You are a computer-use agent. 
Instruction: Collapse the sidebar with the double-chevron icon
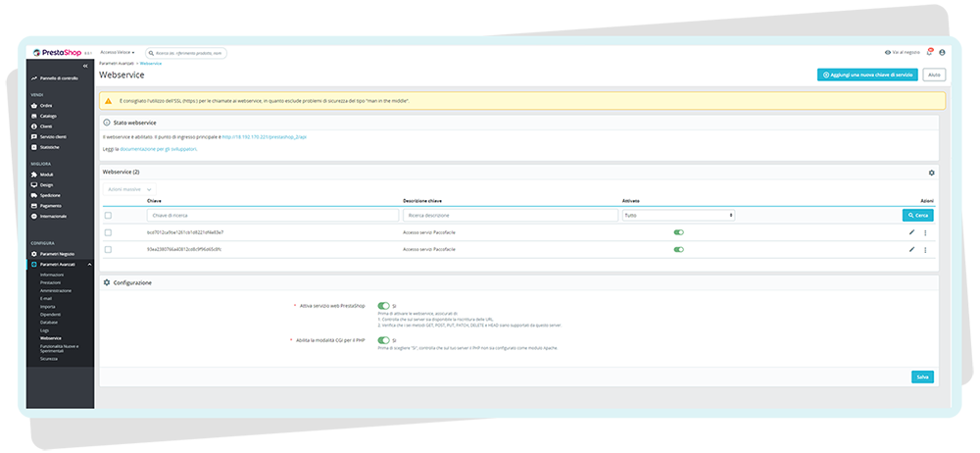85,66
